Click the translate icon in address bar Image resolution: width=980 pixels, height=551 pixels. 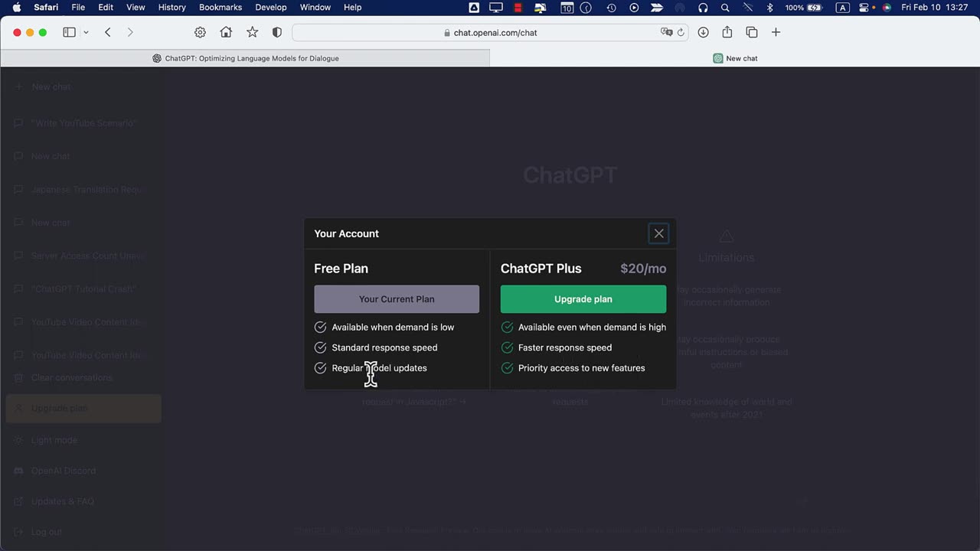(x=666, y=33)
